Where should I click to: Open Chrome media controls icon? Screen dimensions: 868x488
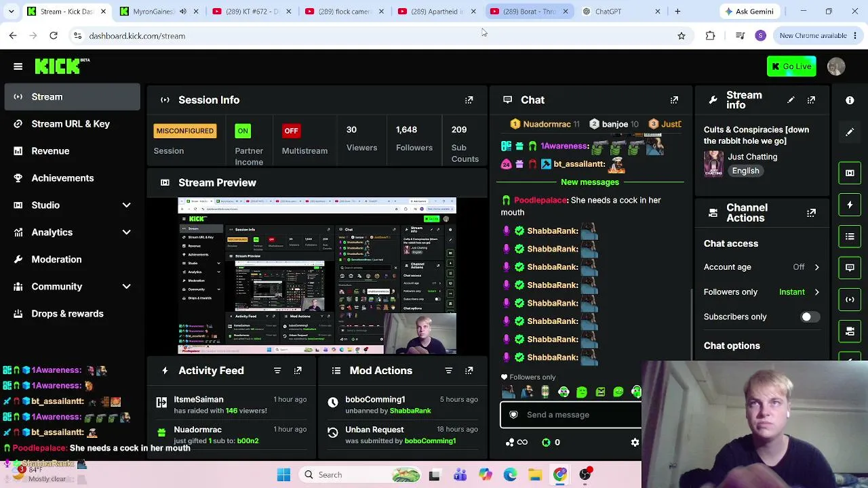(740, 36)
